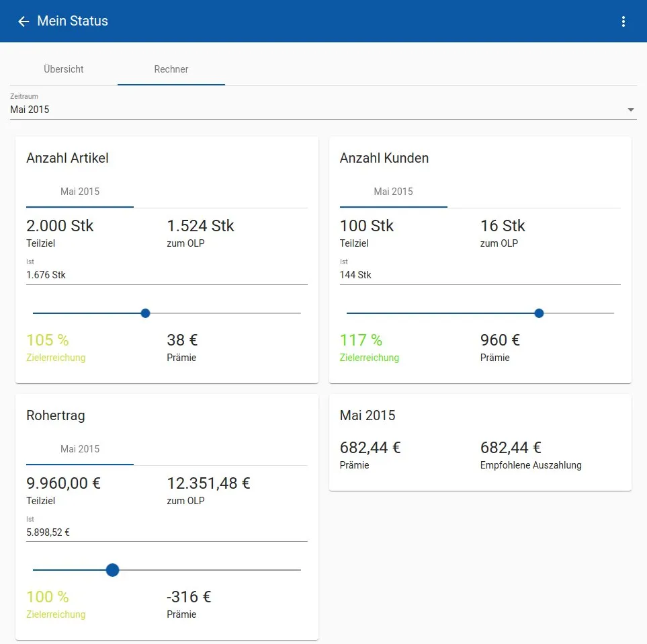Viewport: 647px width, 644px height.
Task: Click the Anzahl Artikel Ist input field
Action: [167, 275]
